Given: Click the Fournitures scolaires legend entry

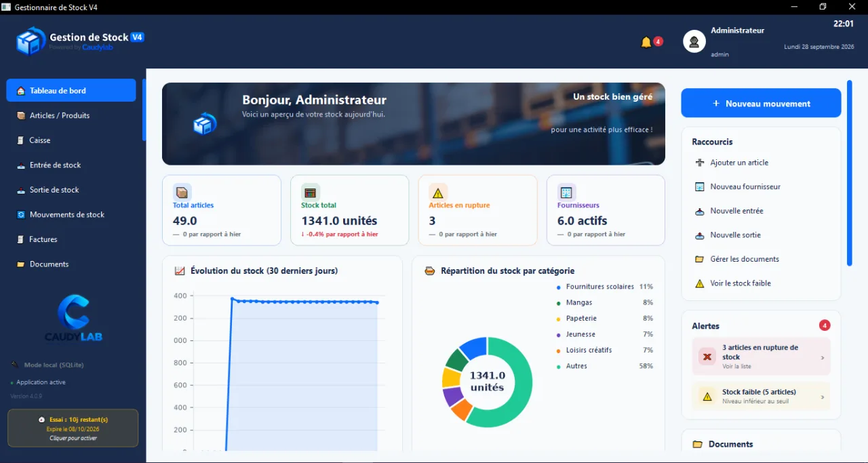Looking at the screenshot, I should [605, 287].
